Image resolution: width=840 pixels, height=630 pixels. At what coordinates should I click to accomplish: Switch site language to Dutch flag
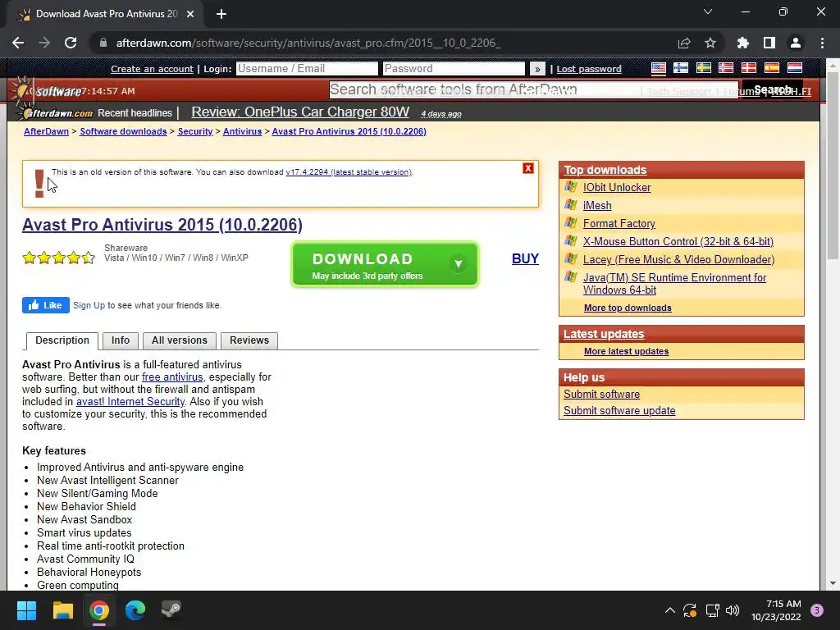[794, 68]
